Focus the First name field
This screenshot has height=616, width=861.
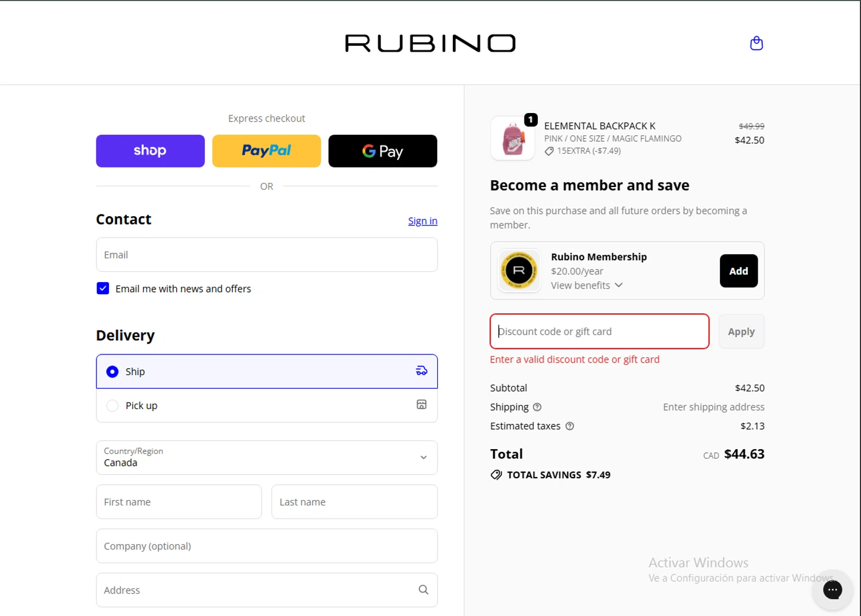pyautogui.click(x=179, y=502)
